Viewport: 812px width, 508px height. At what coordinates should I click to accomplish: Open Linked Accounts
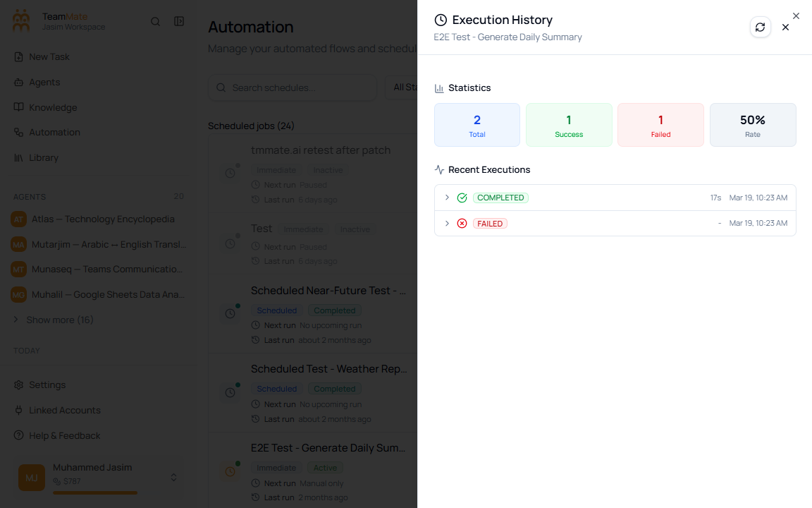(x=99, y=410)
